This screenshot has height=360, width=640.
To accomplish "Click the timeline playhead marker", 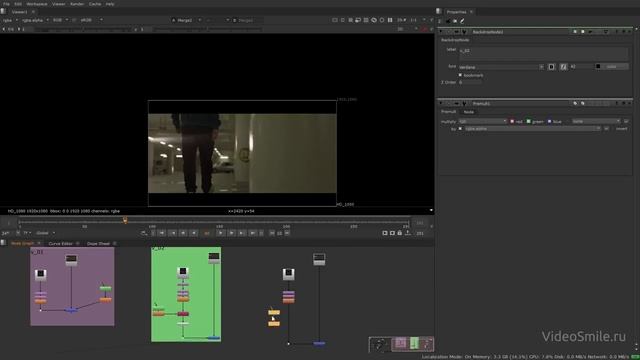I will [x=125, y=220].
